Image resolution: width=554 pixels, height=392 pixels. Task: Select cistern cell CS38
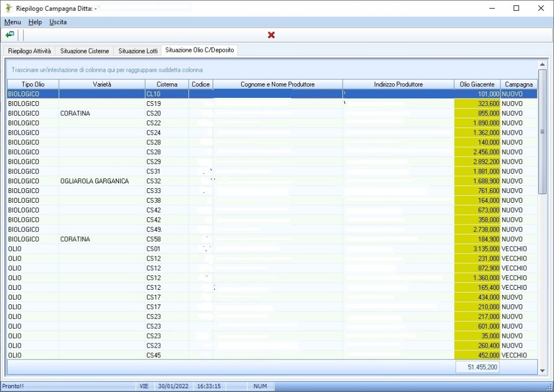click(167, 201)
